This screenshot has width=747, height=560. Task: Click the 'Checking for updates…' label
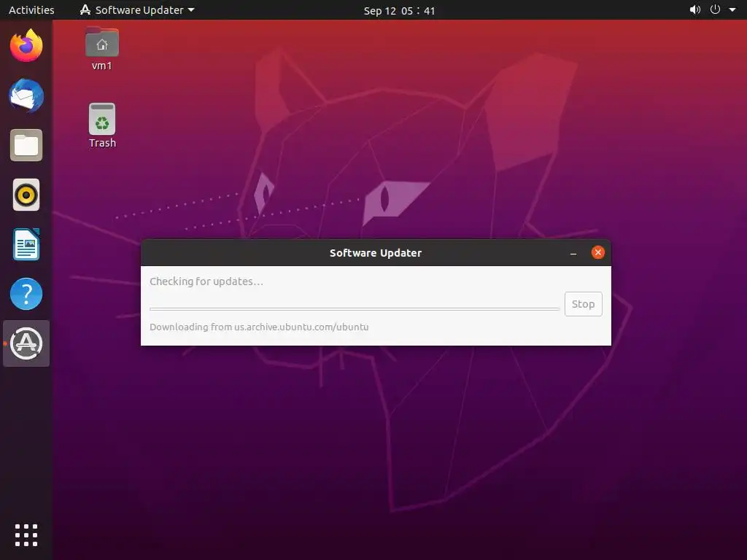coord(206,281)
